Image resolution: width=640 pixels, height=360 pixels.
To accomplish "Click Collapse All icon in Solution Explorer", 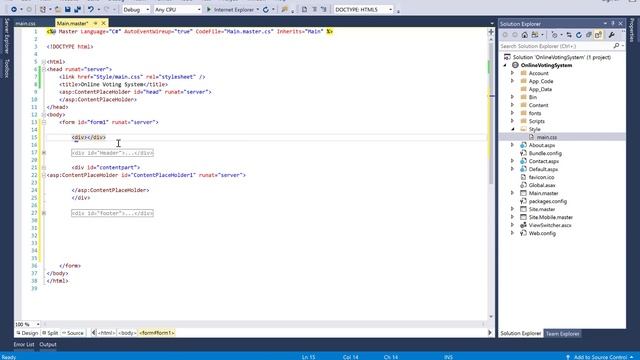I will (x=589, y=35).
